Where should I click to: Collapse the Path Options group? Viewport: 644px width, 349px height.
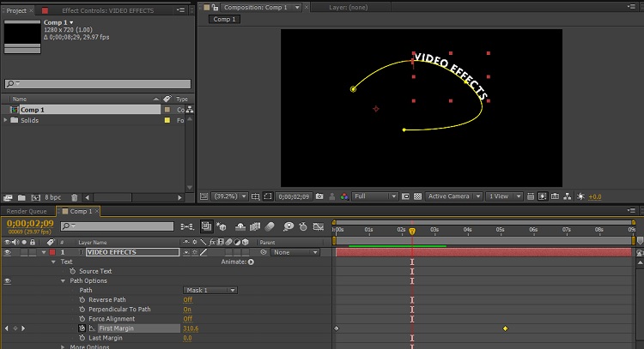(63, 281)
